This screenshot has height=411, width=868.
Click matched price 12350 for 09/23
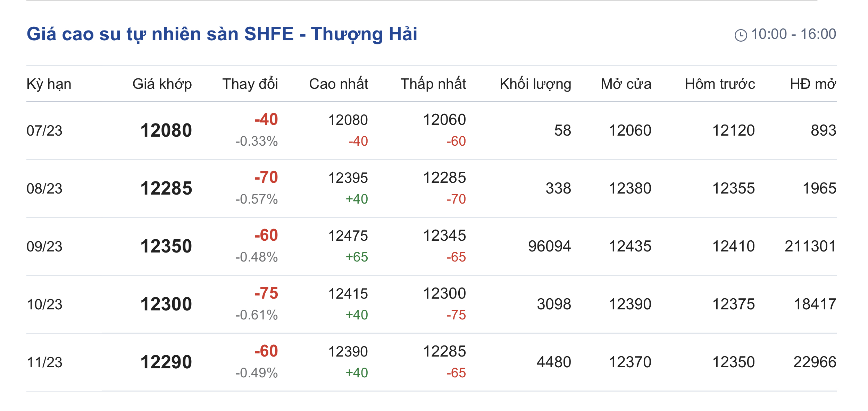166,246
